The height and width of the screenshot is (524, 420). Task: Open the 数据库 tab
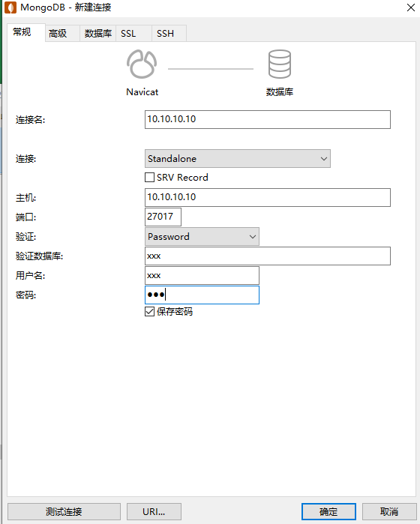coord(98,34)
